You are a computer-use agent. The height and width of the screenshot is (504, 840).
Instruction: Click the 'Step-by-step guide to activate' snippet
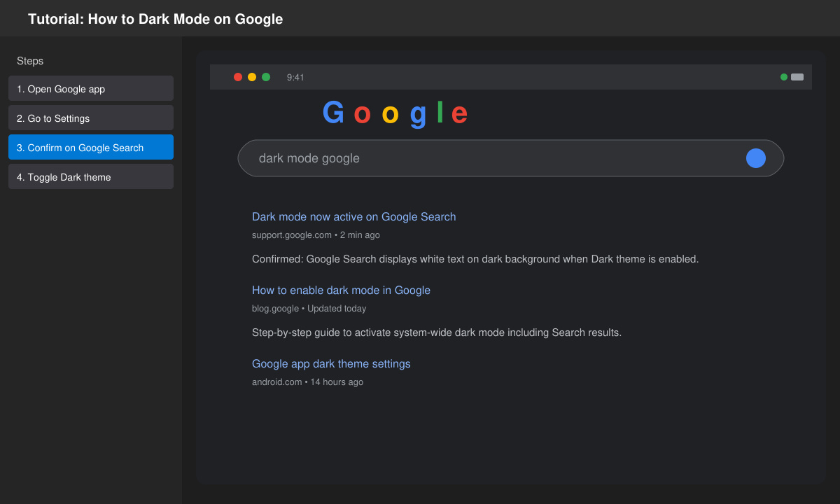pos(437,332)
